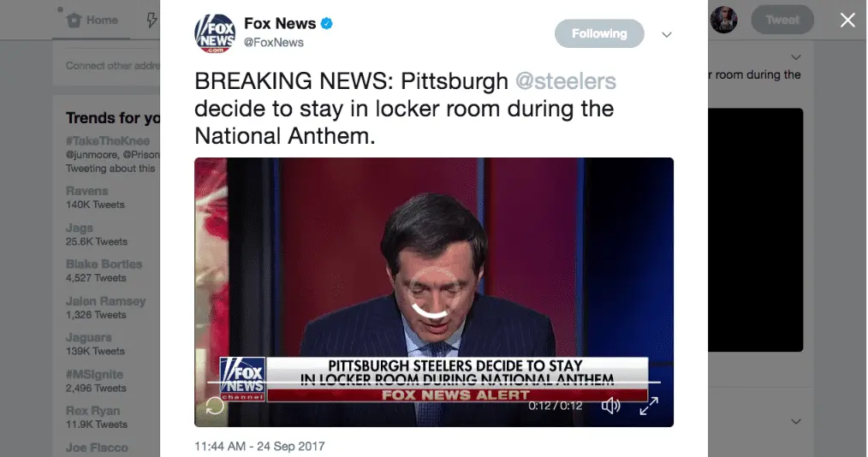Viewport: 868px width, 457px height.
Task: Click the Fox News profile avatar
Action: click(x=215, y=33)
